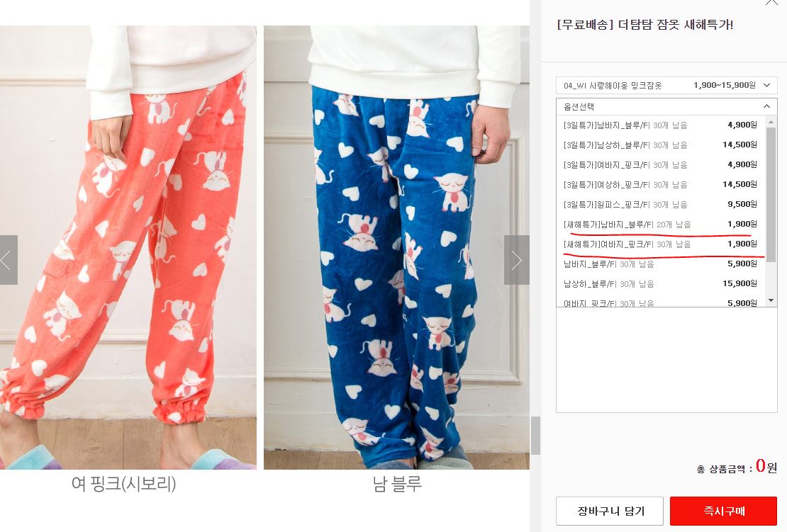Go to the next product image arrow
The width and height of the screenshot is (787, 532).
(x=516, y=260)
